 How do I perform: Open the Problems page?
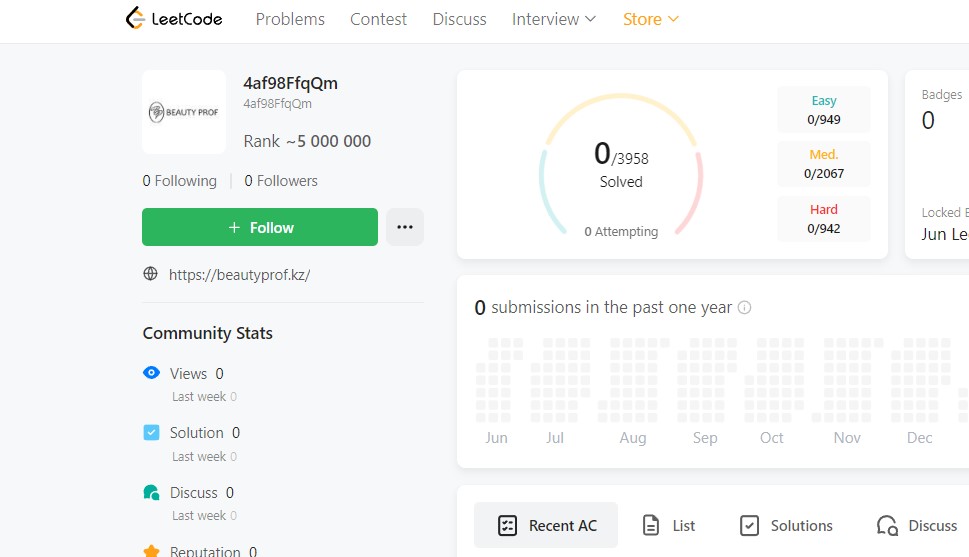click(x=290, y=19)
